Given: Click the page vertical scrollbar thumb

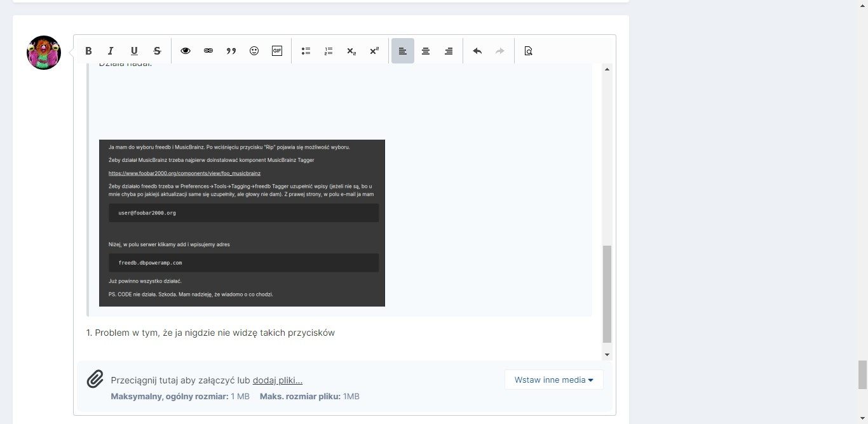Looking at the screenshot, I should point(862,374).
